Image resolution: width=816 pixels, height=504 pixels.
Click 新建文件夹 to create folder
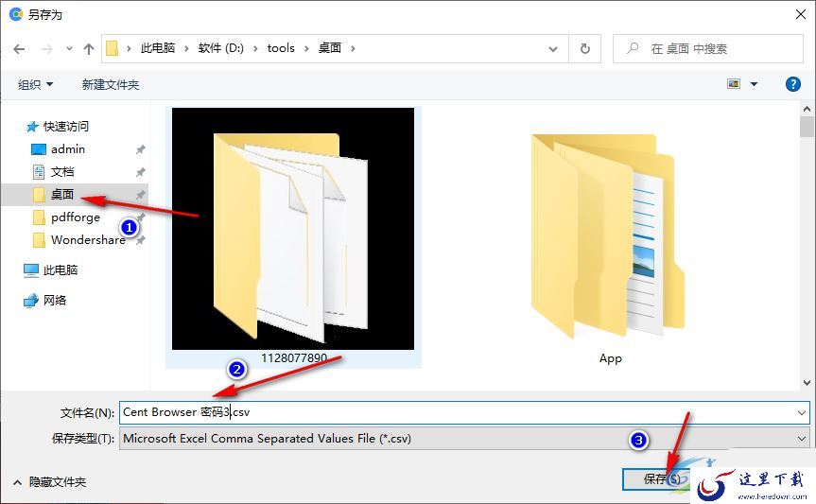[111, 84]
